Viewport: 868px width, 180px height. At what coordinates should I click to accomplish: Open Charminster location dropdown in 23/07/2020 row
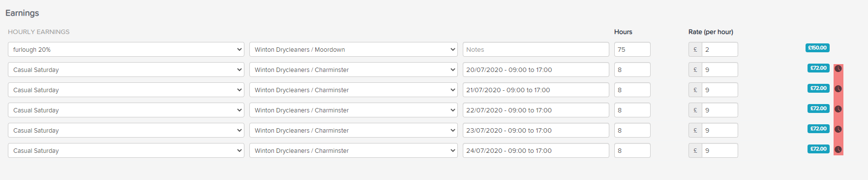(354, 130)
